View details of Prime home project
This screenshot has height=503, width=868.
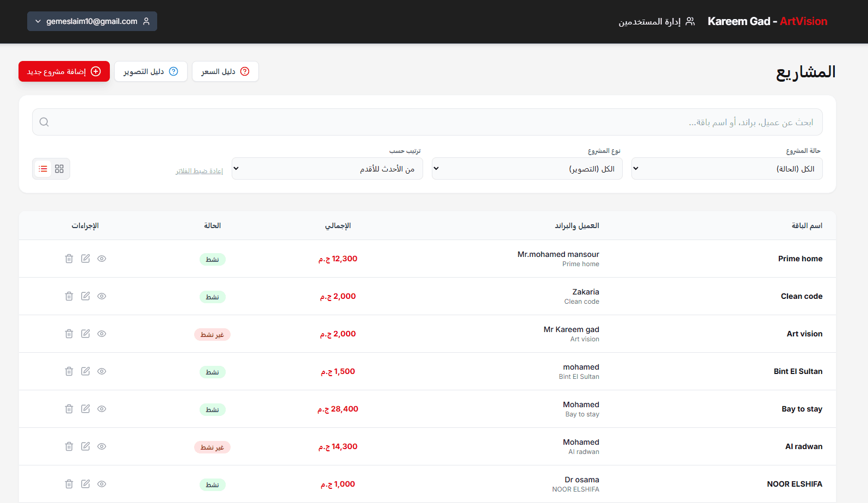(102, 259)
